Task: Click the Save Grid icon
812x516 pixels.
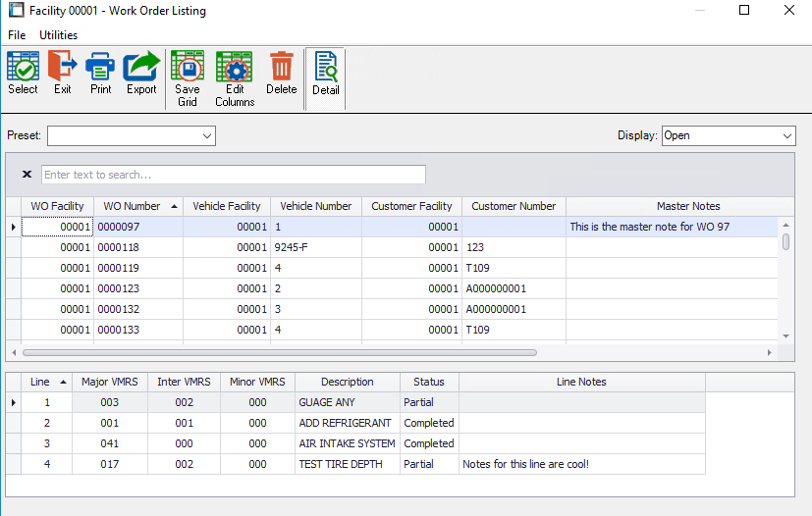Action: pyautogui.click(x=187, y=78)
